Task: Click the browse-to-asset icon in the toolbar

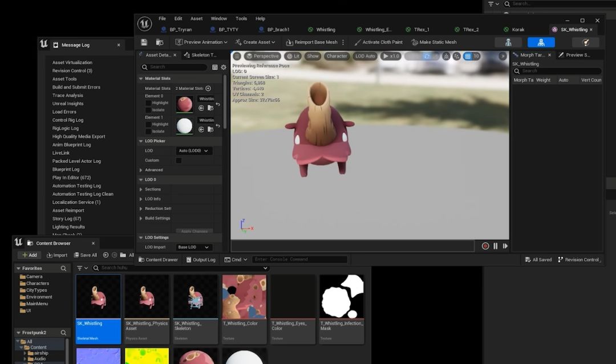Action: point(160,42)
